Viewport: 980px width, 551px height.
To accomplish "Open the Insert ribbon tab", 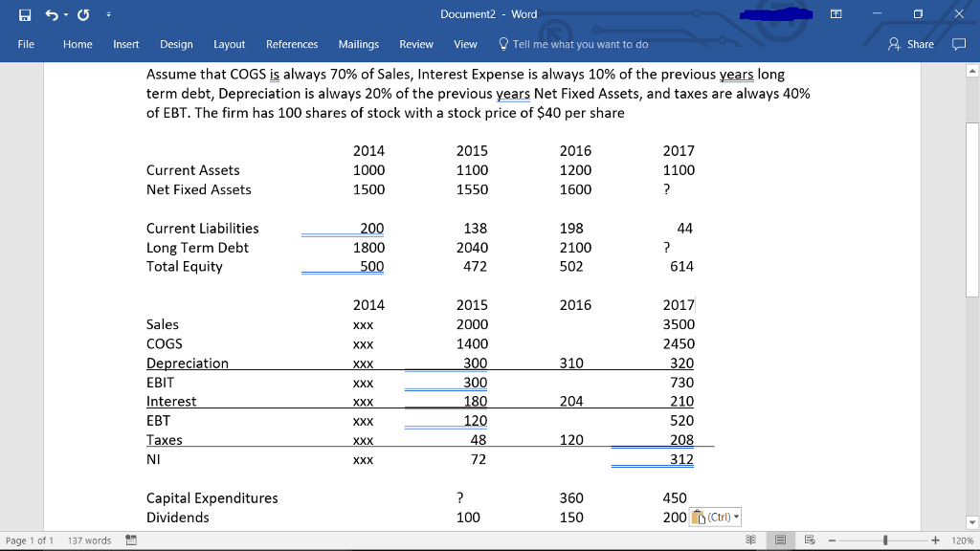I will [125, 44].
